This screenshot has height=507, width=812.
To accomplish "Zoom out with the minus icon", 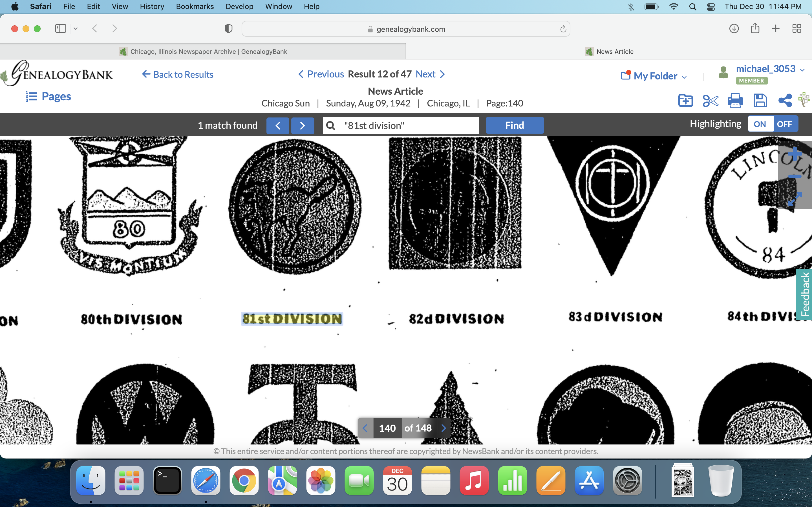I will [x=795, y=176].
